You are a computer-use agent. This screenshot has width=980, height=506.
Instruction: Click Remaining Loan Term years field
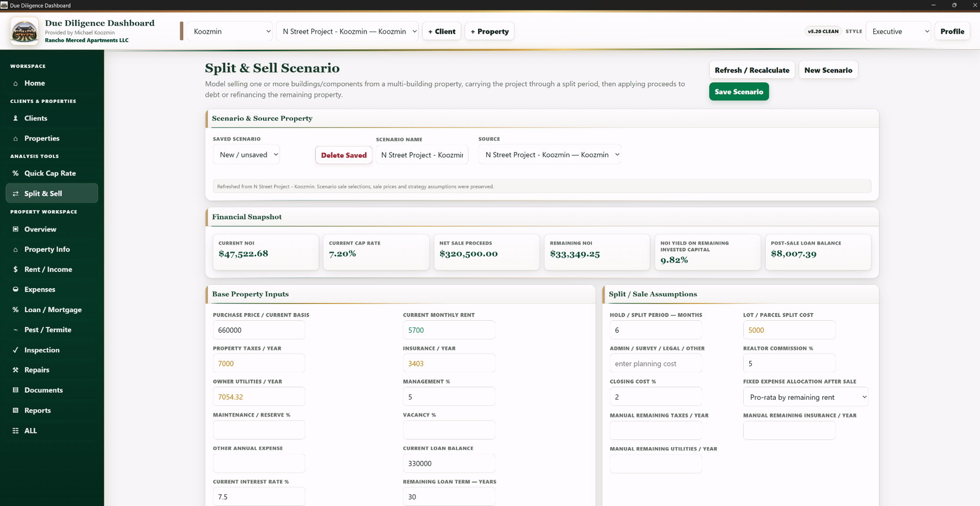point(449,496)
